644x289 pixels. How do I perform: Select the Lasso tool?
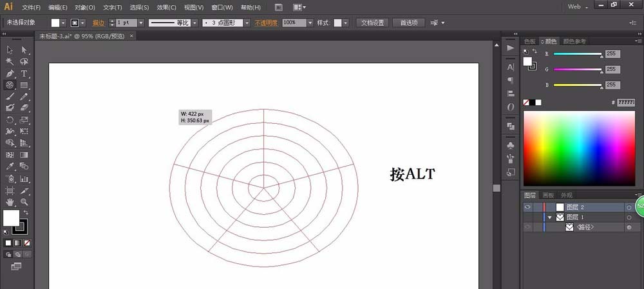coord(24,62)
